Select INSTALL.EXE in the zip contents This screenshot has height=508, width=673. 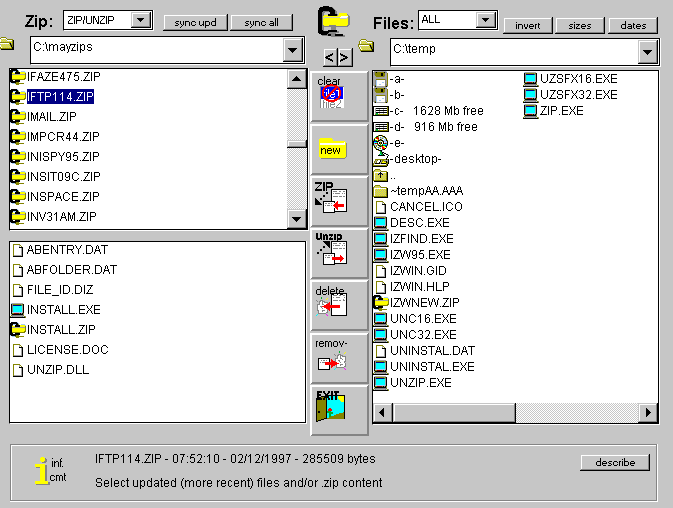coord(63,310)
